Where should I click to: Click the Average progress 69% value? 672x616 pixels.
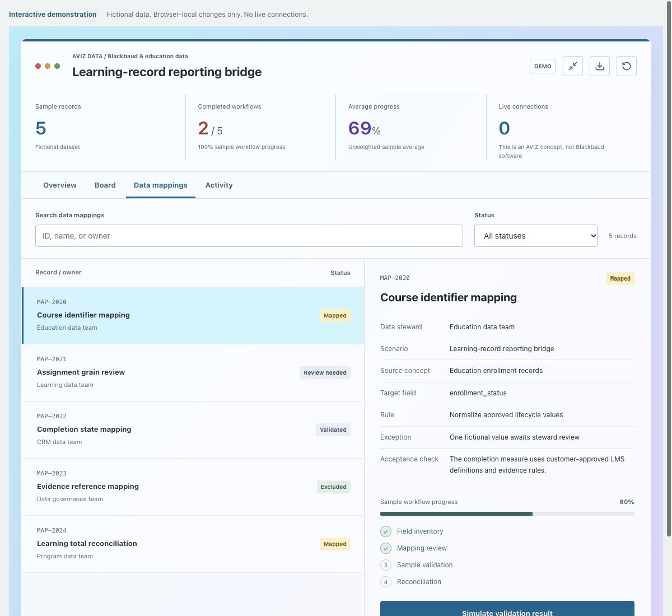pos(365,128)
